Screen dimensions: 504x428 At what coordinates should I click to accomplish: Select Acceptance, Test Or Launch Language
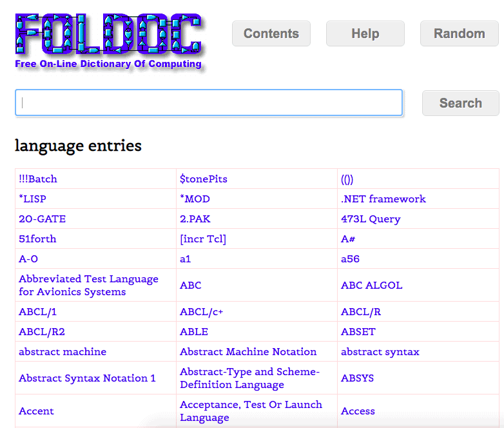coord(251,411)
